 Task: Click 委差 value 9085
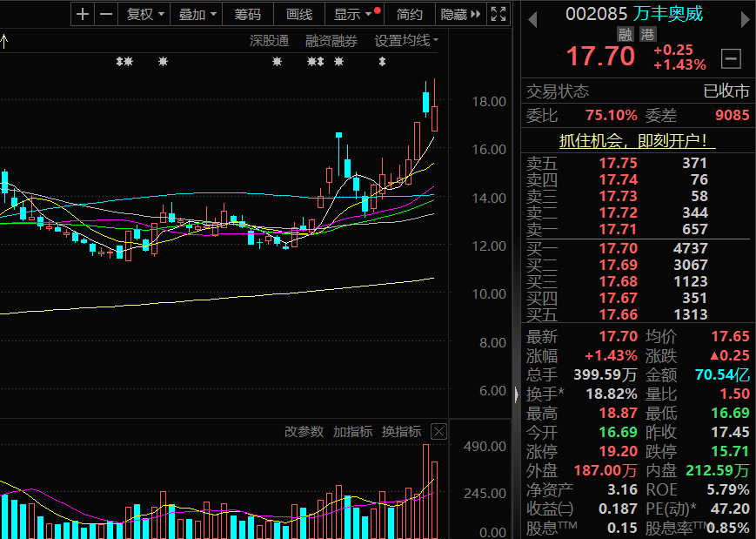coord(732,115)
